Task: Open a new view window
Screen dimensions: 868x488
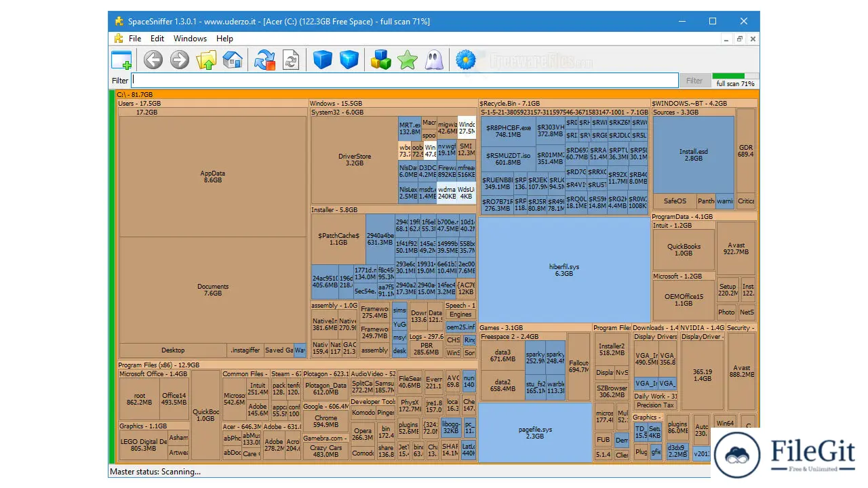Action: (x=121, y=60)
